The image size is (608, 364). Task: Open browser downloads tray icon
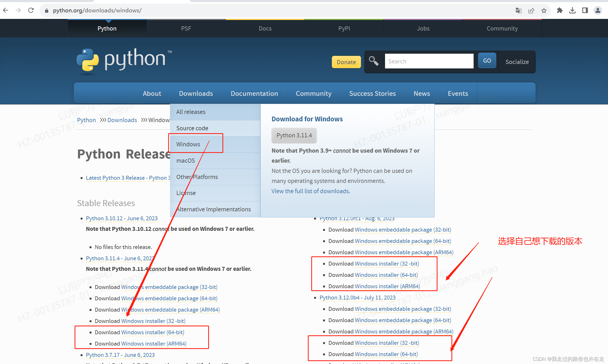pyautogui.click(x=572, y=11)
